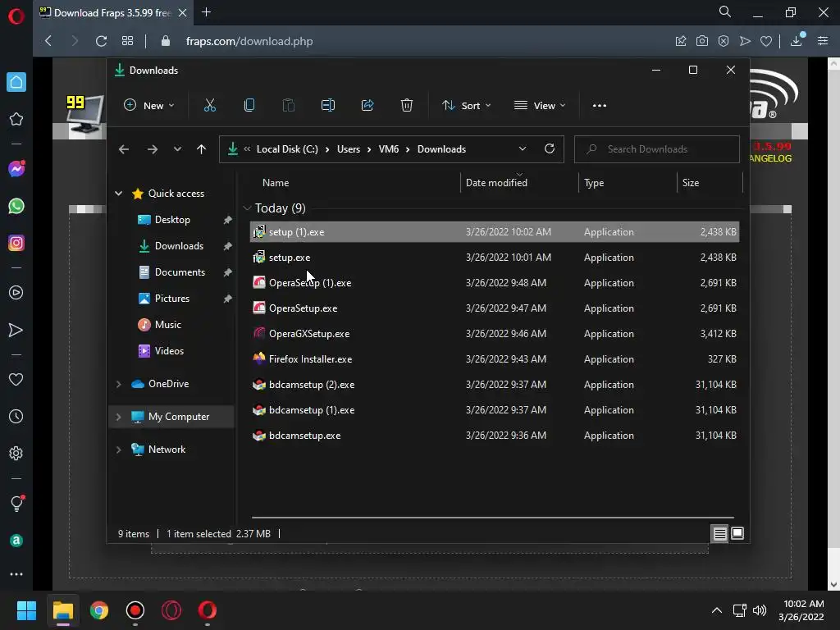Open the New dropdown in Explorer
The height and width of the screenshot is (630, 840).
[149, 106]
